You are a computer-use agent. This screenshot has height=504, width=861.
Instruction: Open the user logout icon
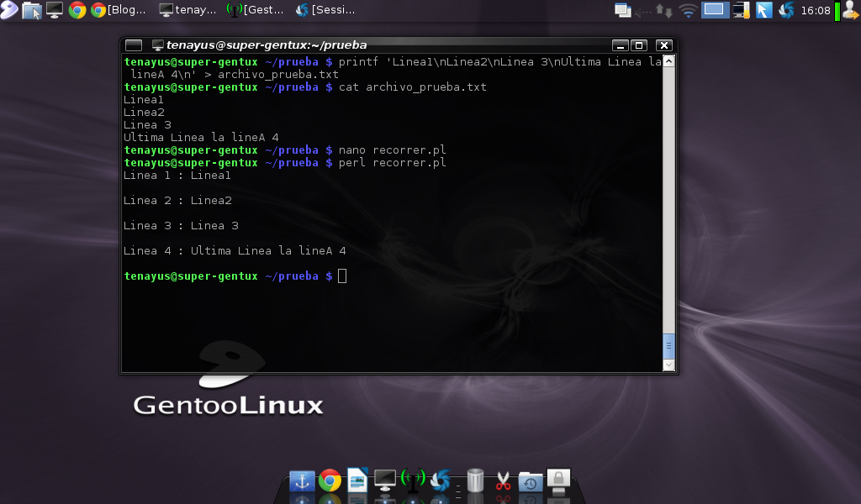(851, 10)
